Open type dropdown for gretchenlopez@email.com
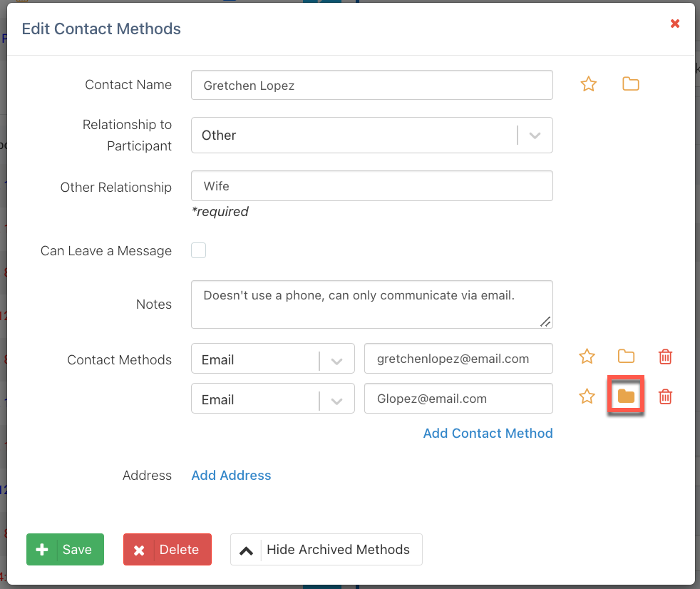Viewport: 700px width, 589px height. pyautogui.click(x=272, y=359)
